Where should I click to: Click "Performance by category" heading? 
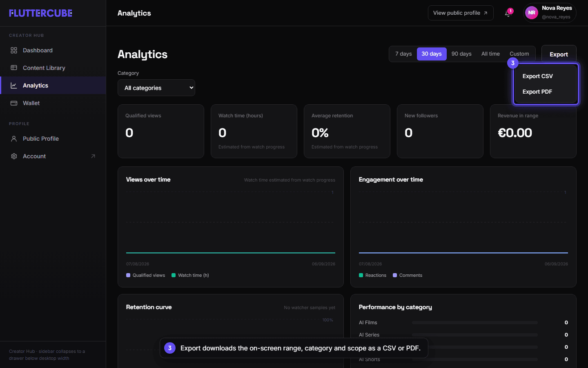[x=395, y=307]
